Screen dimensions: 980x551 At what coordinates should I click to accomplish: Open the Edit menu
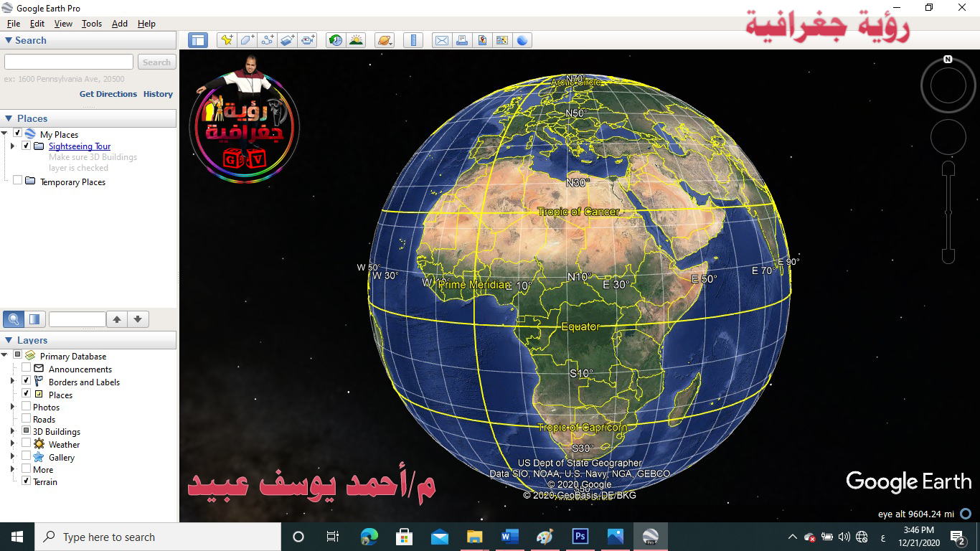(x=37, y=24)
